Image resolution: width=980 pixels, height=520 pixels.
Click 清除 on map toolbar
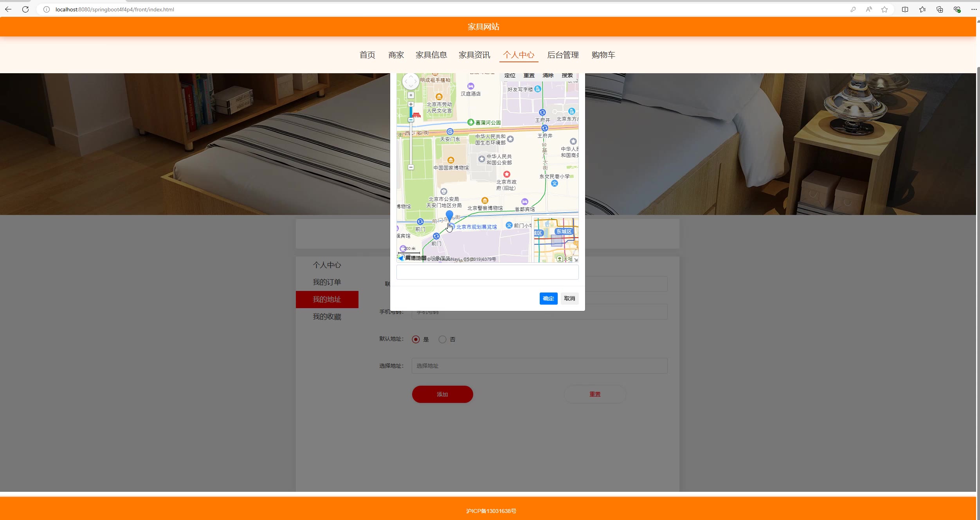pos(548,76)
